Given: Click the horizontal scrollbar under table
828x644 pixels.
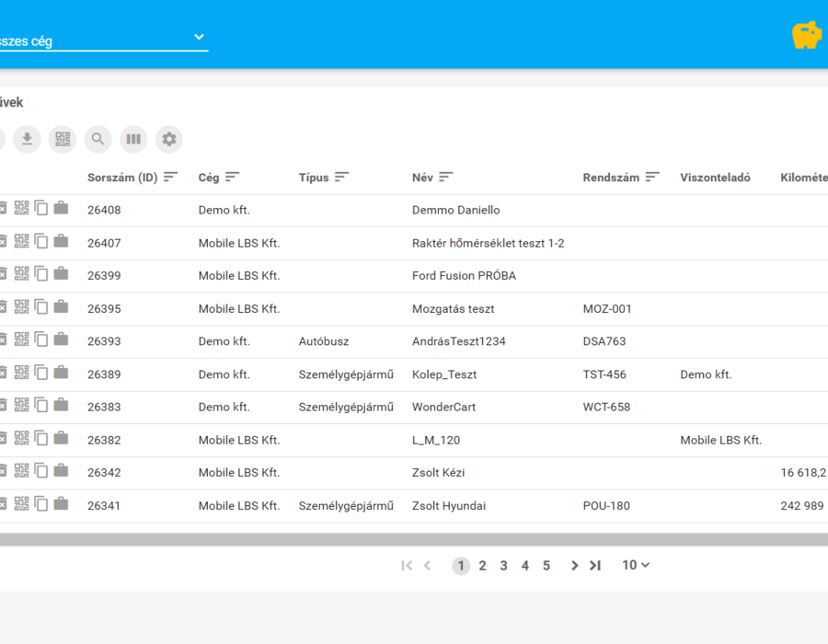Looking at the screenshot, I should point(414,539).
